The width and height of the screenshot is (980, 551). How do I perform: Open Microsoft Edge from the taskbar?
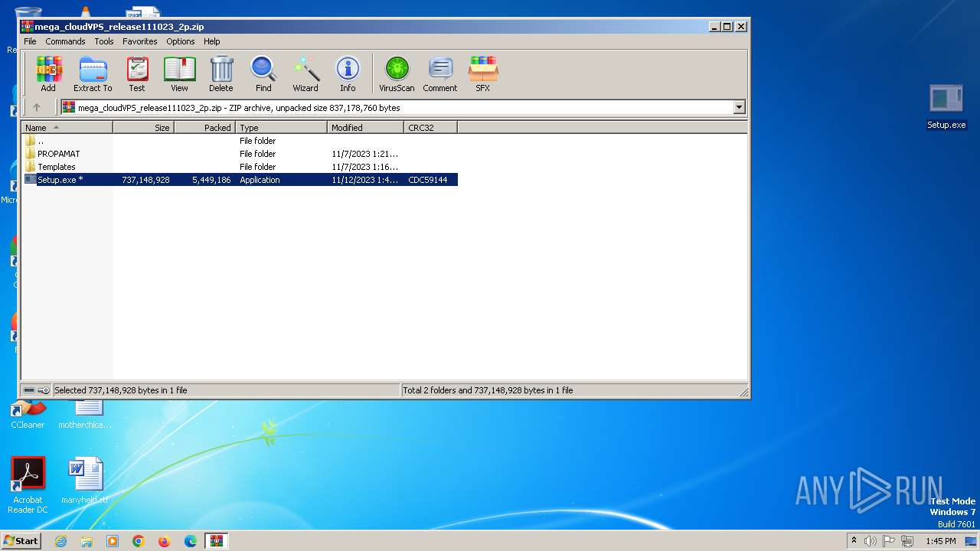(x=191, y=541)
